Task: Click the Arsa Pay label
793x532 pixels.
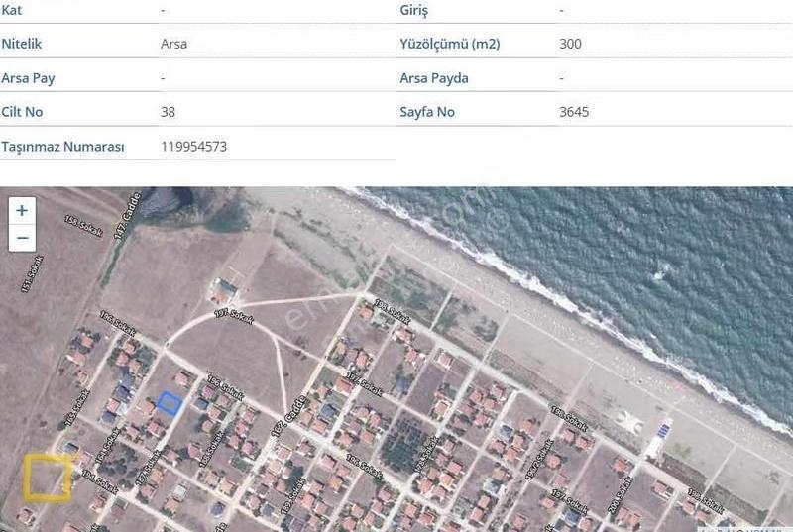Action: tap(28, 78)
